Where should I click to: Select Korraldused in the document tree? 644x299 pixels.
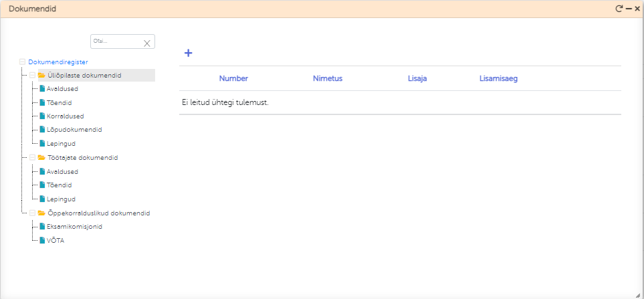[x=65, y=116]
